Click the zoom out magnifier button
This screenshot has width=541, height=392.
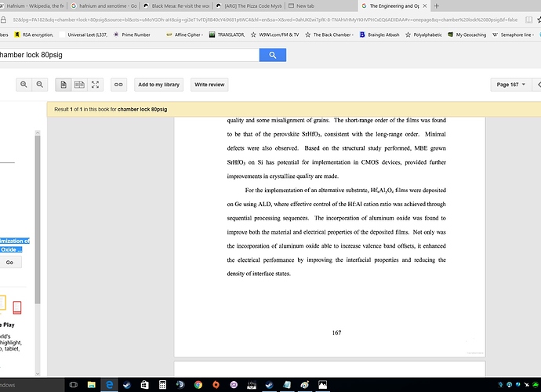tap(39, 84)
